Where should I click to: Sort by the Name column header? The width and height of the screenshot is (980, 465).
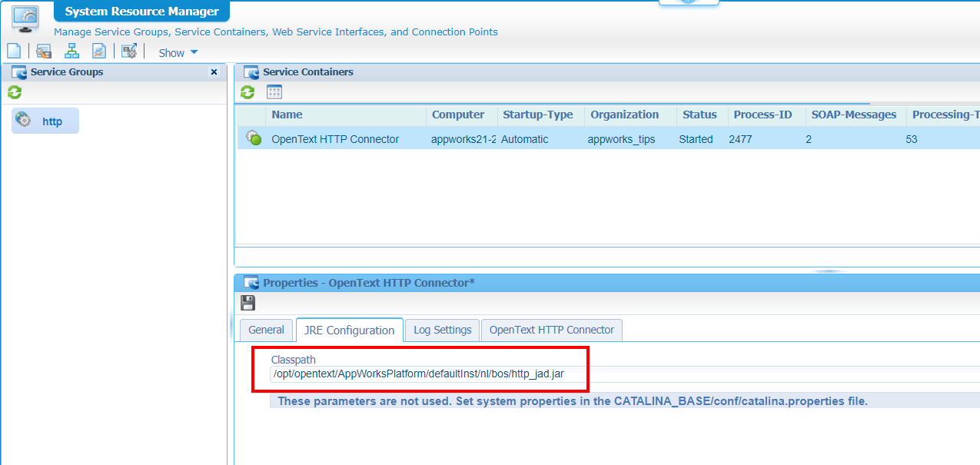(287, 115)
